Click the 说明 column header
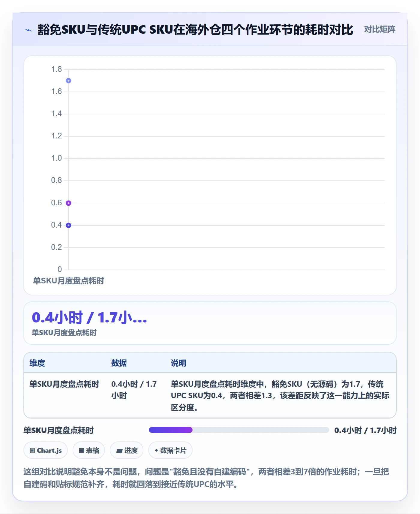Viewport: 420px width, 514px height. point(178,363)
